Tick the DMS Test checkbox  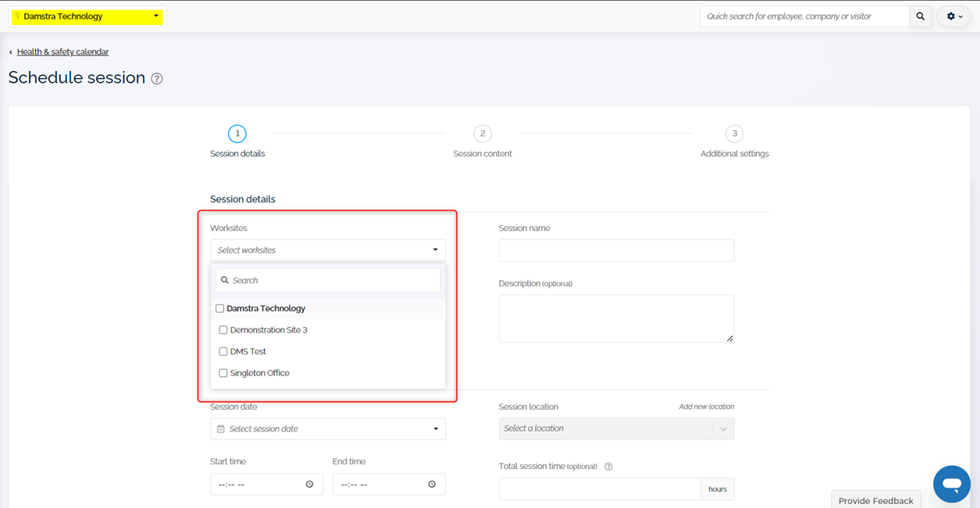pos(223,352)
